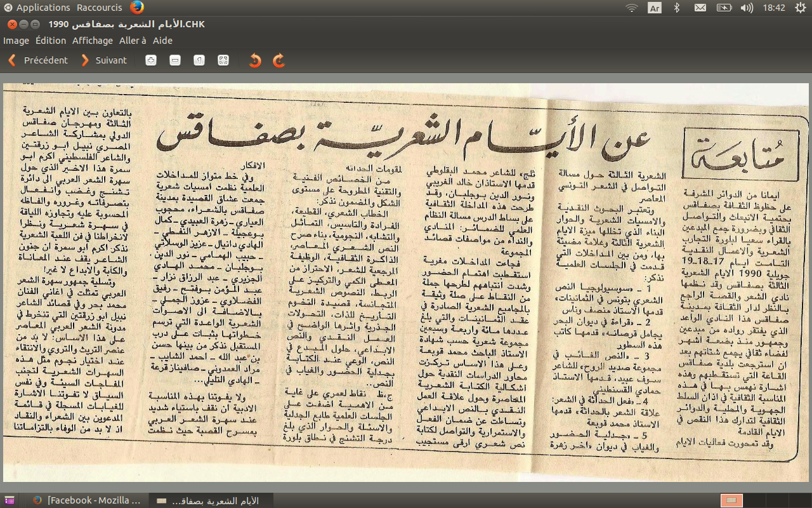Viewport: 812px width, 508px height.
Task: Open the Affichage menu
Action: pyautogui.click(x=93, y=41)
